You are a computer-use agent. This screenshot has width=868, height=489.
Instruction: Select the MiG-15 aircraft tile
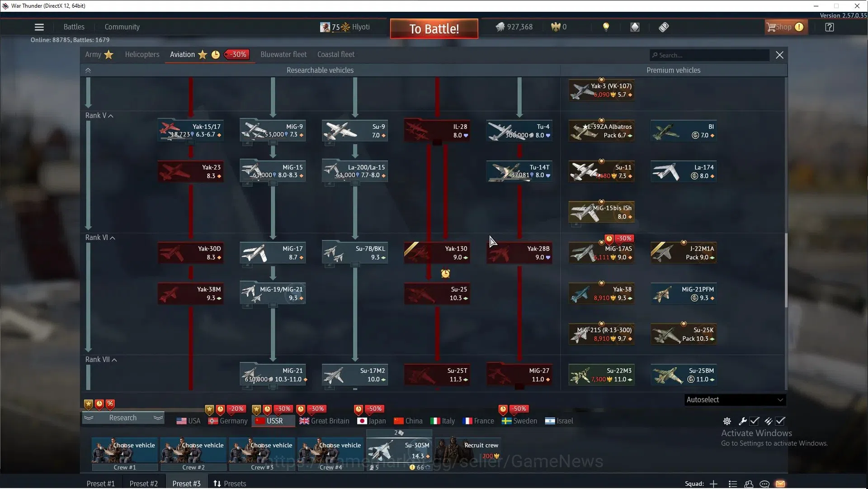[x=273, y=171]
